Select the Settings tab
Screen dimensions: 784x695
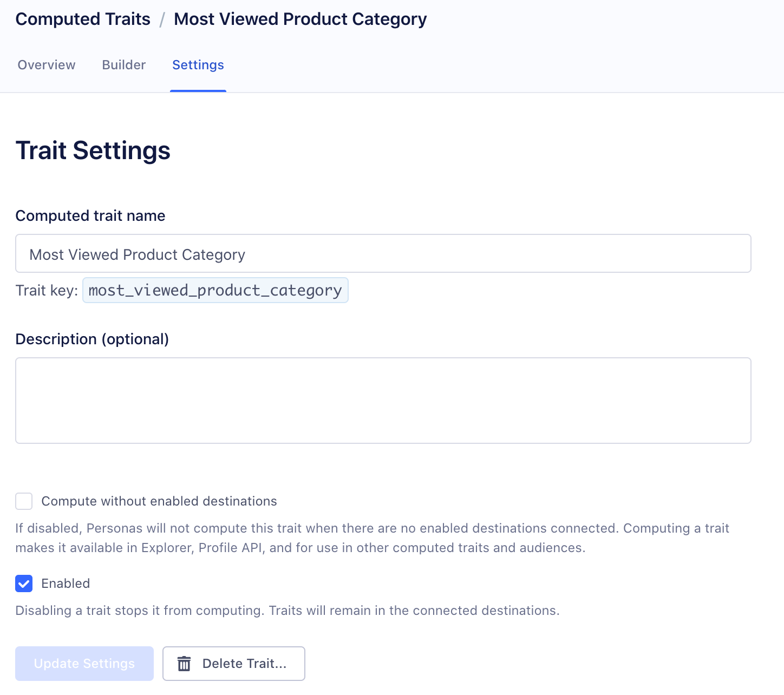click(x=198, y=65)
